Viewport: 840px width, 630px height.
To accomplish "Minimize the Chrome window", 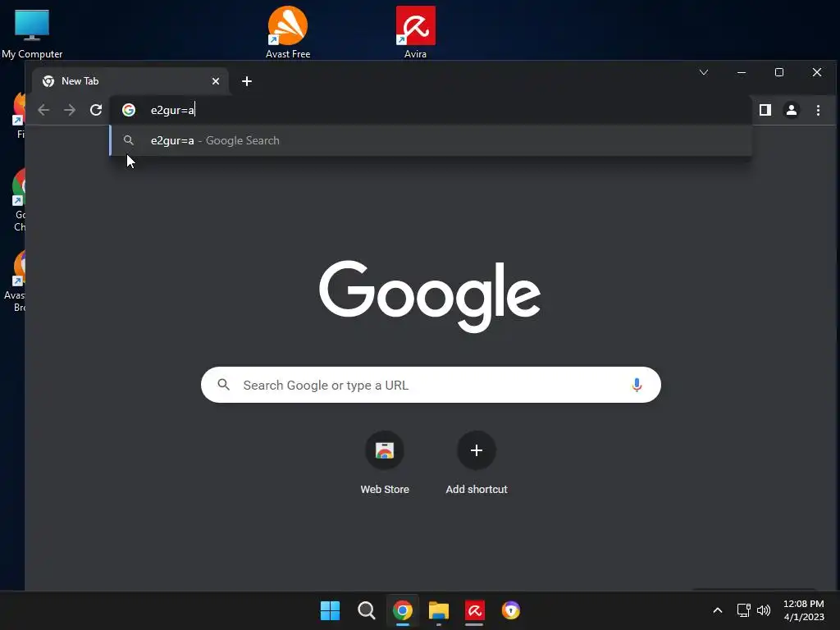I will [x=742, y=72].
